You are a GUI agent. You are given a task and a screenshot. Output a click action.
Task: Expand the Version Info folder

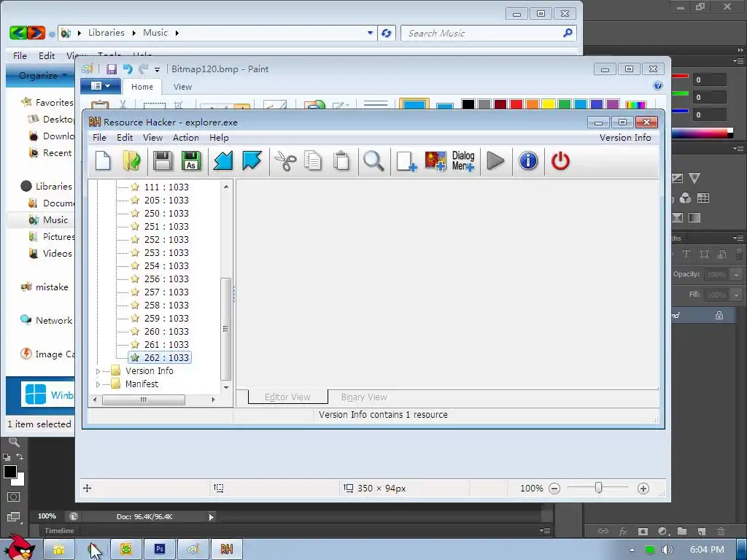98,371
